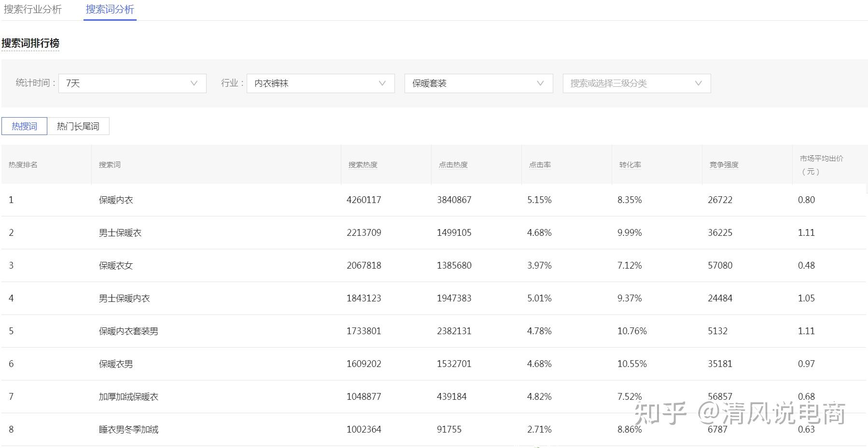Click average bid 0.97

click(806, 364)
